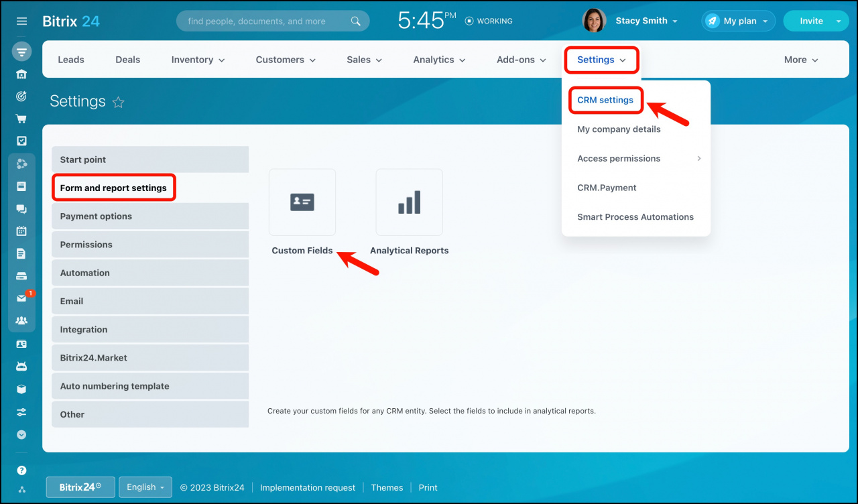Click the 3D box icon in sidebar
Image resolution: width=858 pixels, height=504 pixels.
click(x=21, y=389)
